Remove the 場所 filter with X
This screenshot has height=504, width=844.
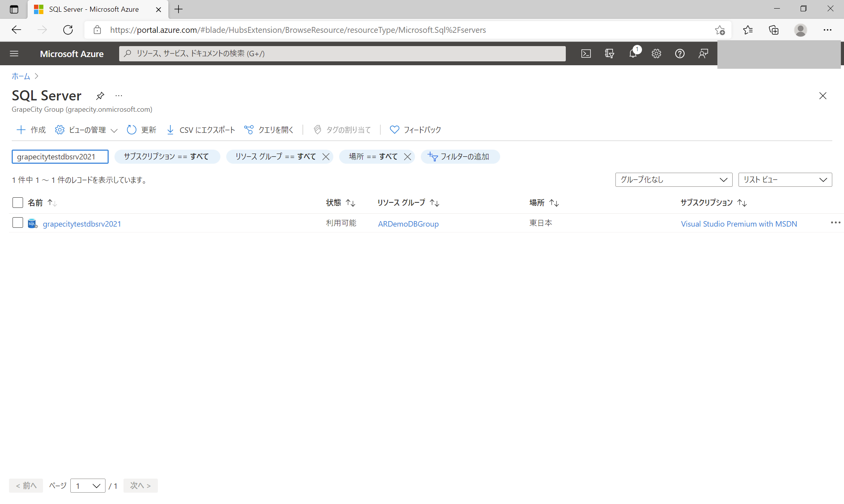click(407, 157)
